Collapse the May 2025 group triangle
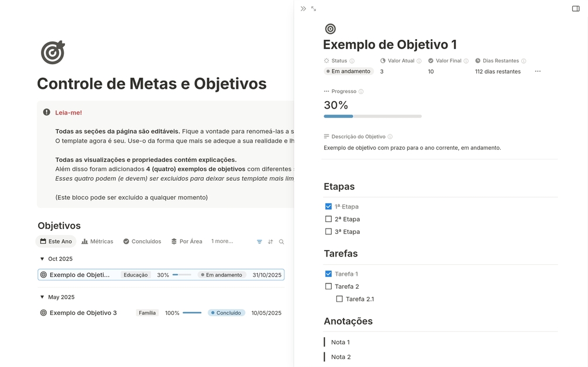Image resolution: width=588 pixels, height=367 pixels. [42, 297]
